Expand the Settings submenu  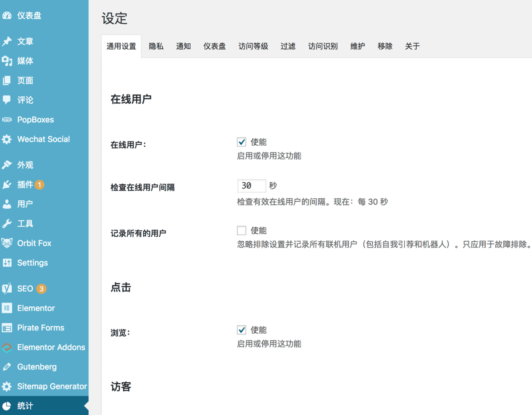click(x=32, y=262)
